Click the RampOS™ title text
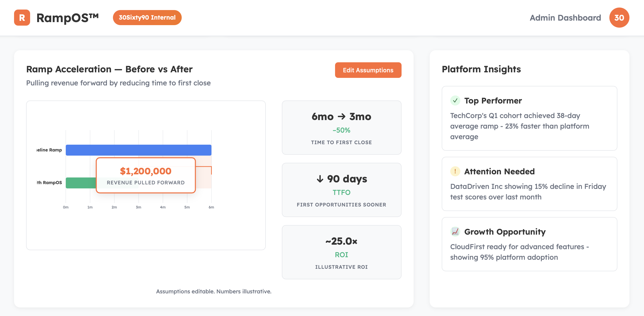Viewport: 644px width, 316px height. (67, 18)
